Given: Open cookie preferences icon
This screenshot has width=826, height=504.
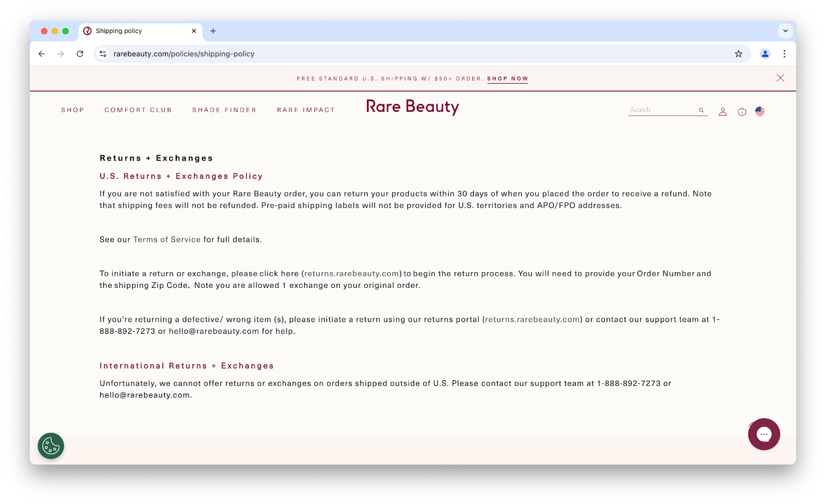Looking at the screenshot, I should tap(51, 446).
